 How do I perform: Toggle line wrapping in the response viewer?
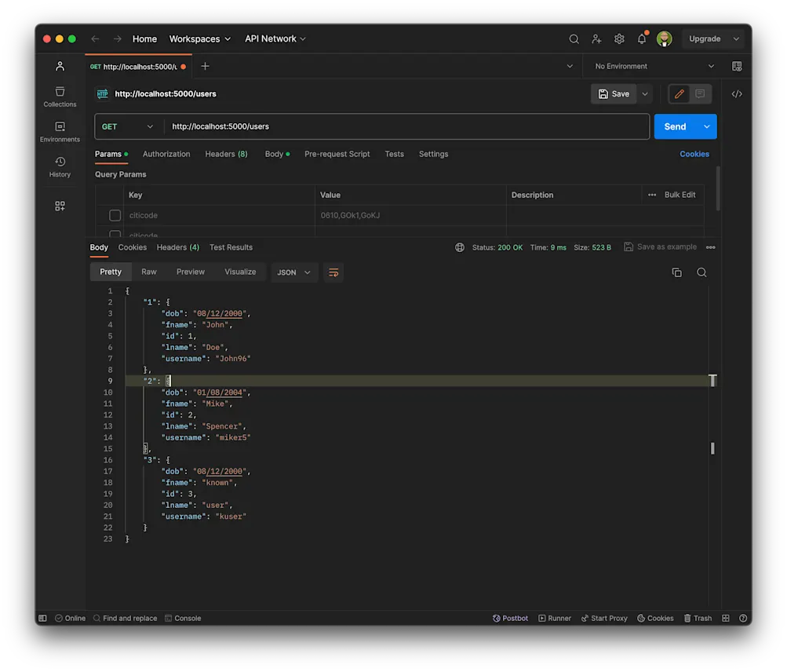(333, 272)
